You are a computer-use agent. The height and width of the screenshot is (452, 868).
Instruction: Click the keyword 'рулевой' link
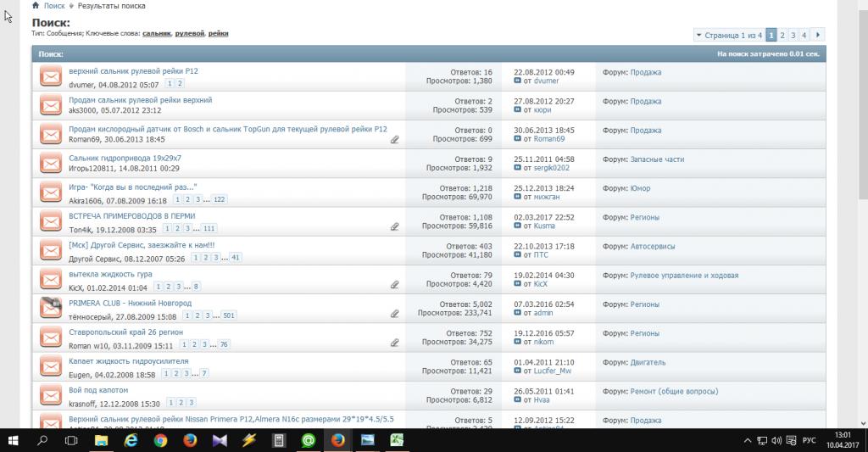coord(190,33)
